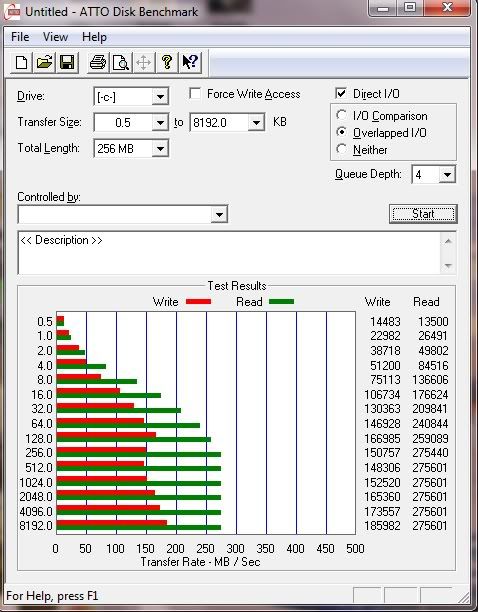The height and width of the screenshot is (612, 478).
Task: Choose the Neither radio option
Action: click(341, 149)
